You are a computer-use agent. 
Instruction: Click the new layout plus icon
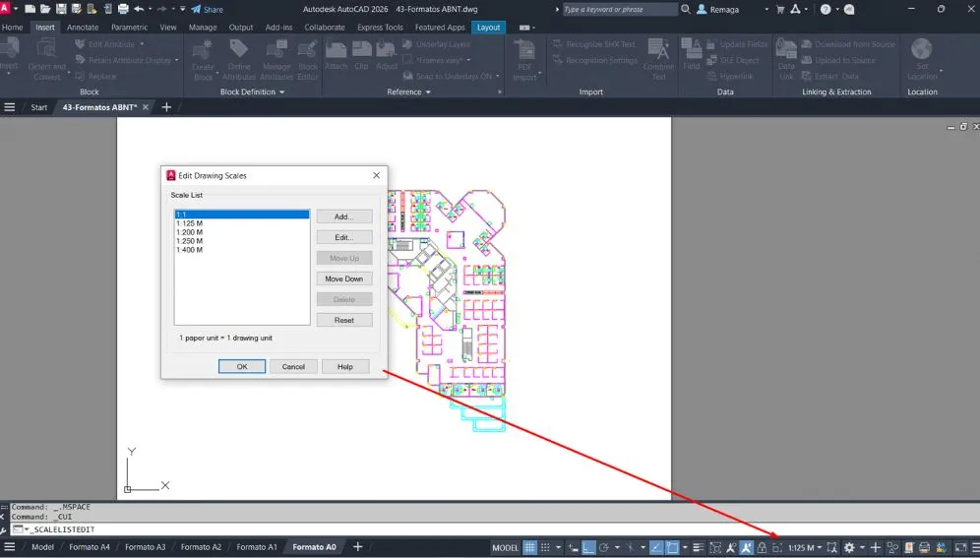pos(357,547)
